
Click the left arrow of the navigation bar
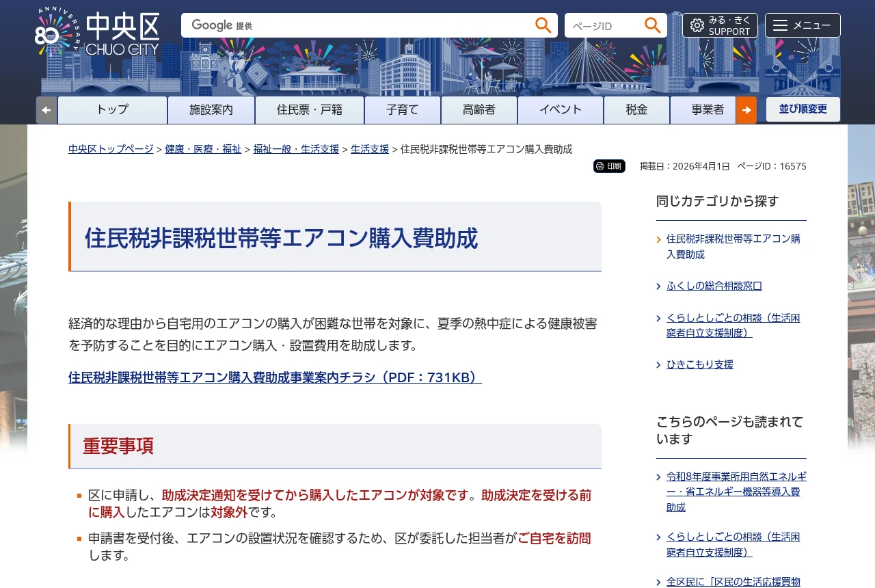coord(46,110)
